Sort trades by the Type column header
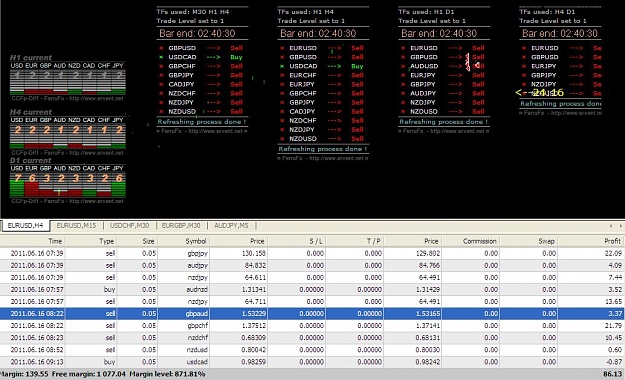The height and width of the screenshot is (380, 625). 91,241
